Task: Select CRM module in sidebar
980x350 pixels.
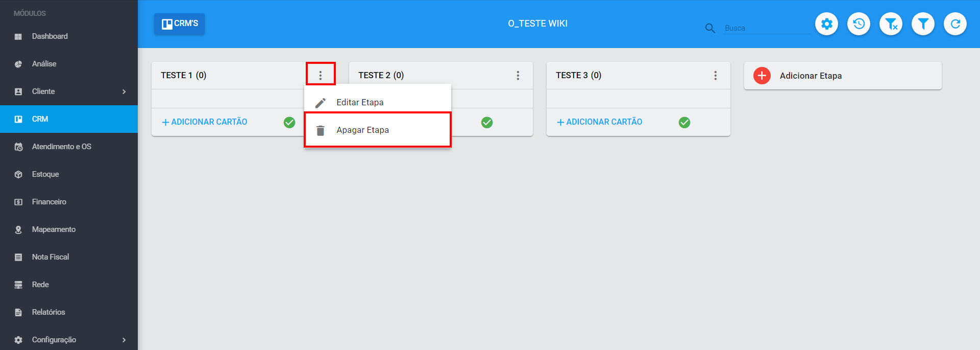Action: tap(69, 119)
